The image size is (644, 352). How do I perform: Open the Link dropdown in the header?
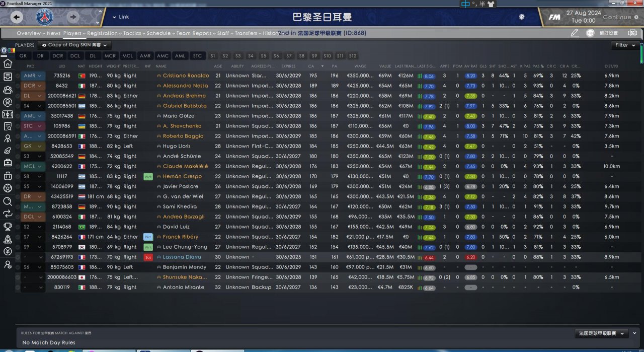pyautogui.click(x=121, y=17)
